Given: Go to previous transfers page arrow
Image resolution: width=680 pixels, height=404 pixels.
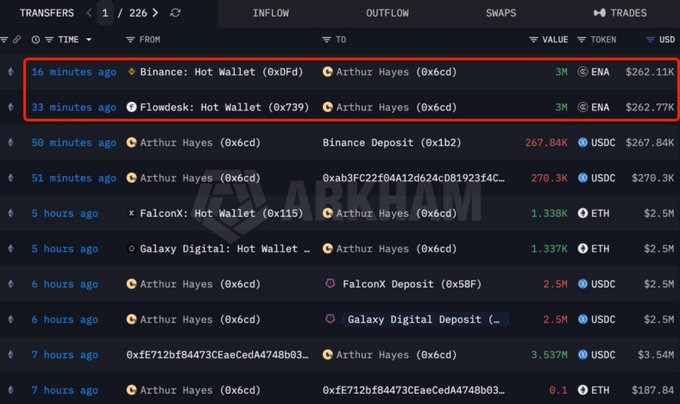Looking at the screenshot, I should click(89, 13).
